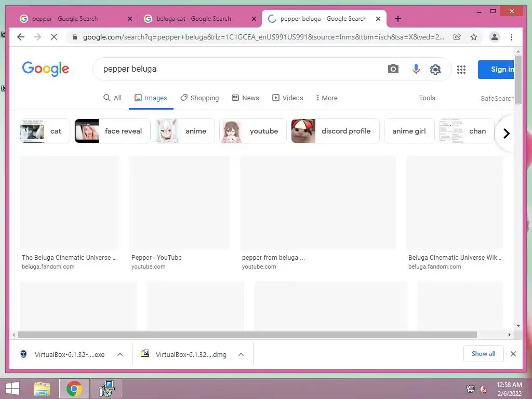This screenshot has height=399, width=532.
Task: Open the installer icon in taskbar
Action: pos(107,389)
